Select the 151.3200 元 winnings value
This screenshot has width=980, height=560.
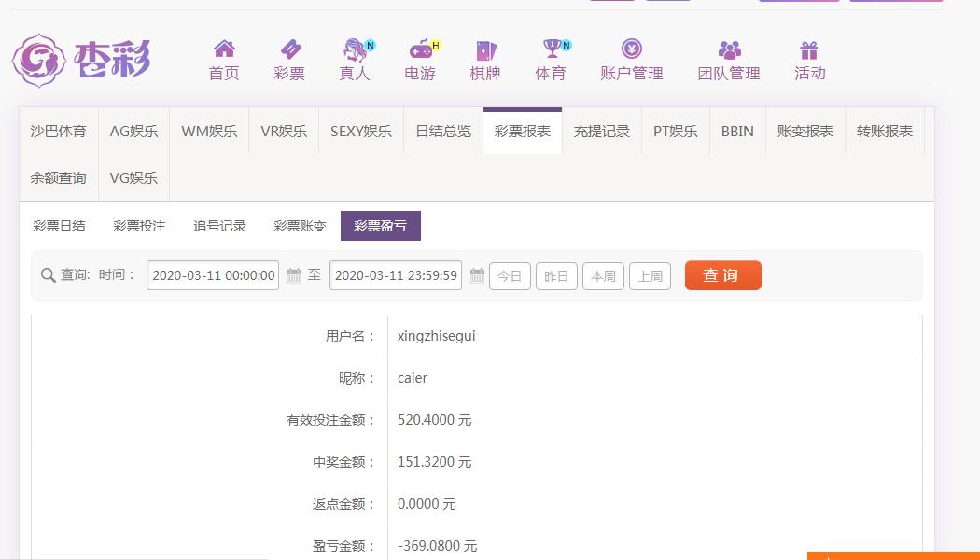434,462
